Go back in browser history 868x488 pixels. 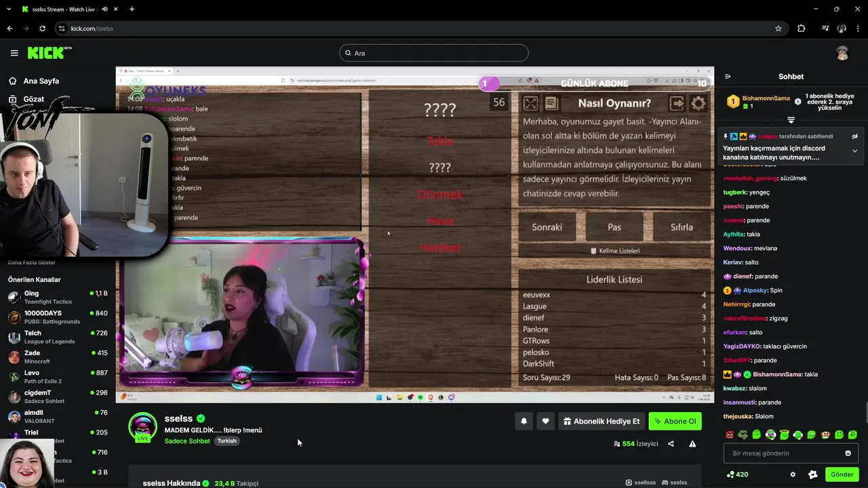[9, 28]
